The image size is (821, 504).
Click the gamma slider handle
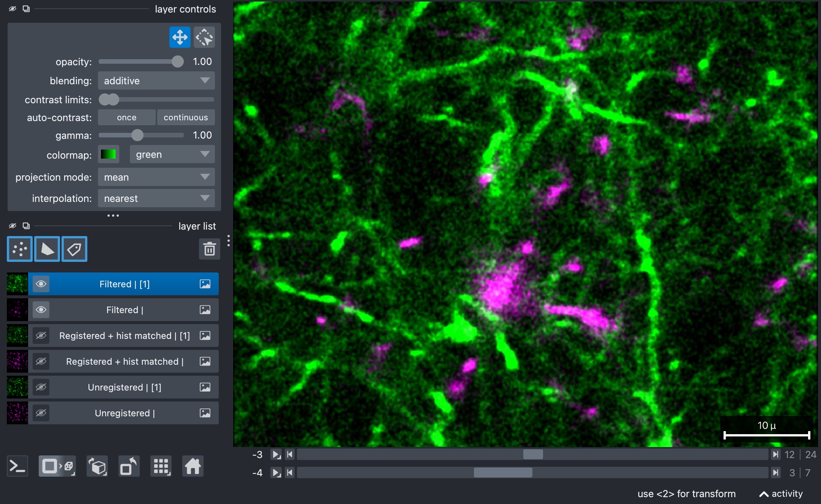point(137,135)
